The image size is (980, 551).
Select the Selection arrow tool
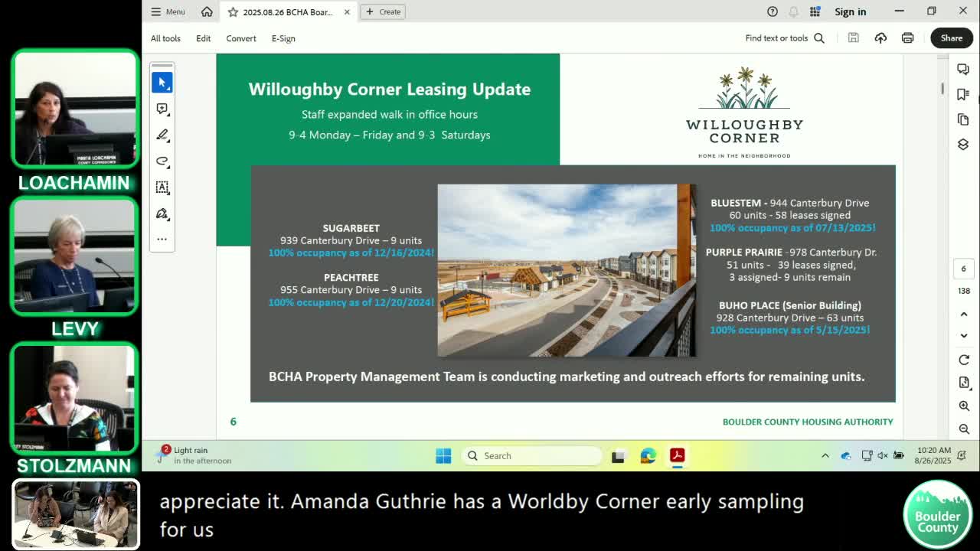click(x=162, y=82)
